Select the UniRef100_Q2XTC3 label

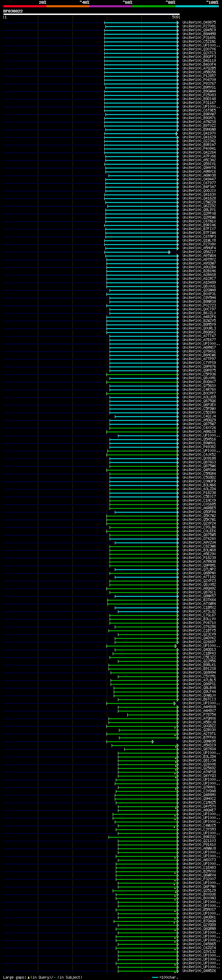(x=199, y=53)
